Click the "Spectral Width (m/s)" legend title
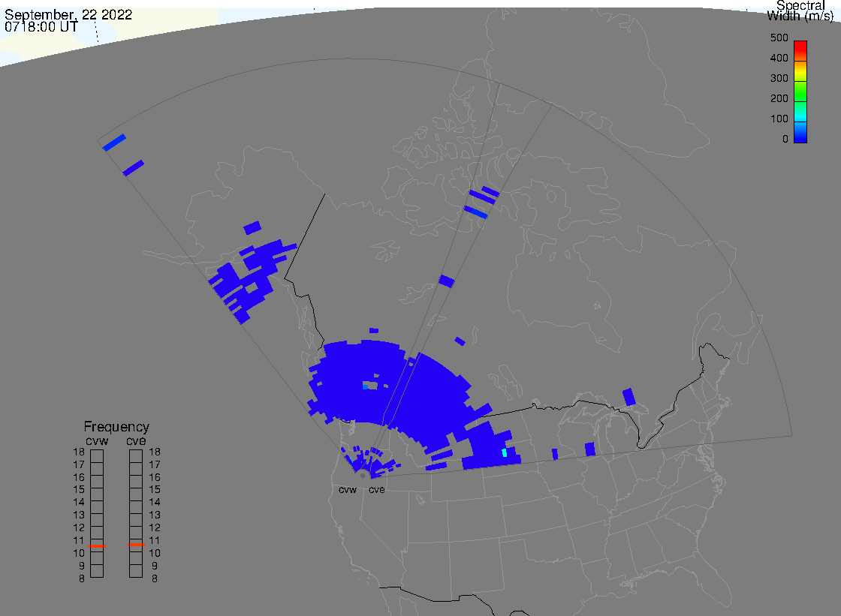The width and height of the screenshot is (841, 616). tap(800, 11)
